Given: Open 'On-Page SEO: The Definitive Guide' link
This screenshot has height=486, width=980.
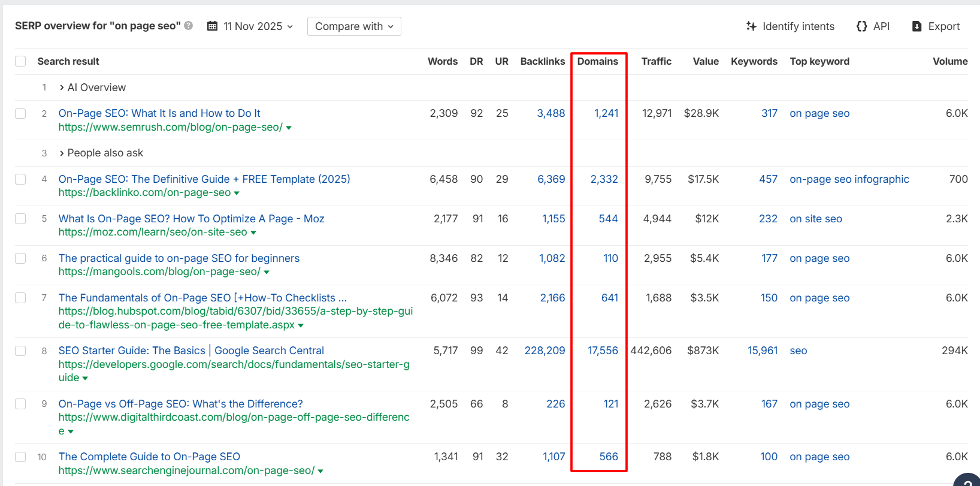Looking at the screenshot, I should point(204,179).
